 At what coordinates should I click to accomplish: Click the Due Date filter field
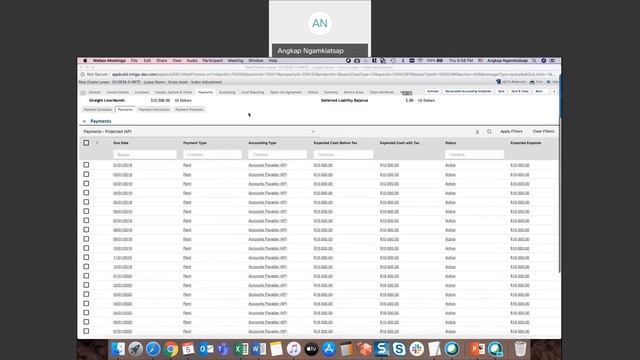click(145, 155)
